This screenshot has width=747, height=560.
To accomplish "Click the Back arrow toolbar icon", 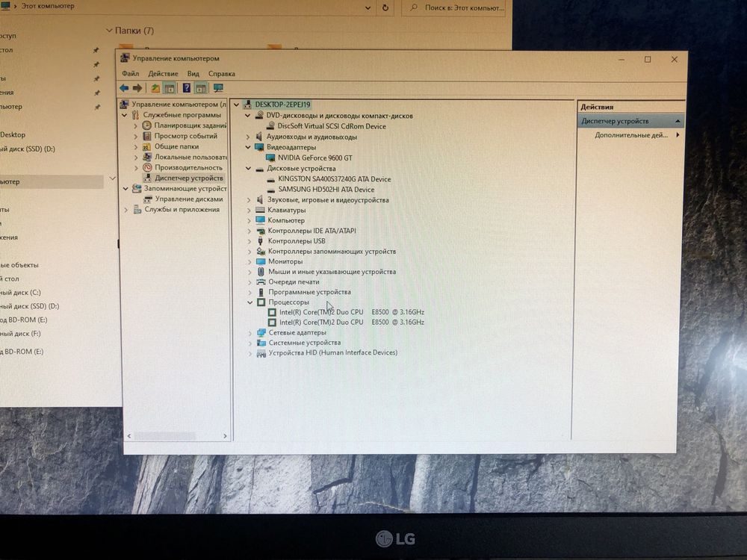I will click(124, 88).
